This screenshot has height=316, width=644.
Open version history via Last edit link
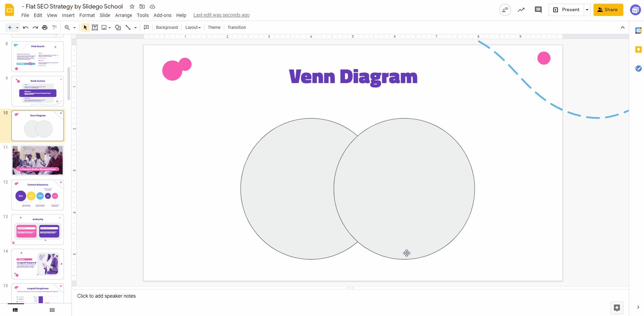[221, 15]
